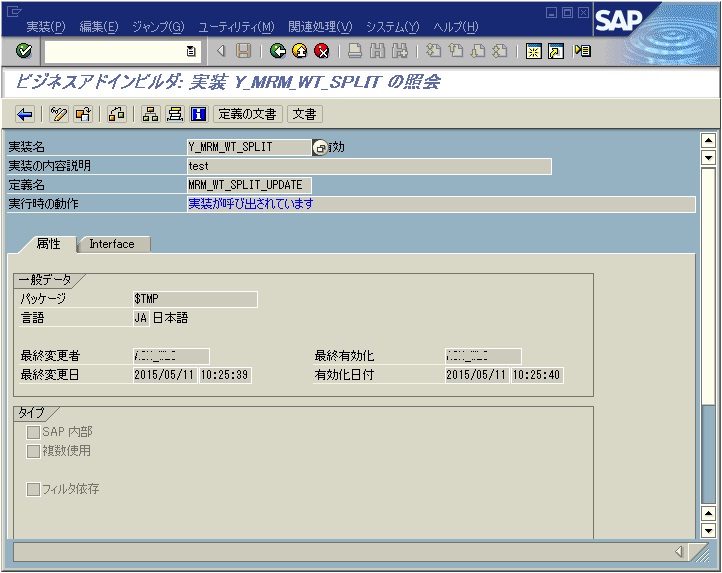Click the 文書 button

[x=304, y=114]
